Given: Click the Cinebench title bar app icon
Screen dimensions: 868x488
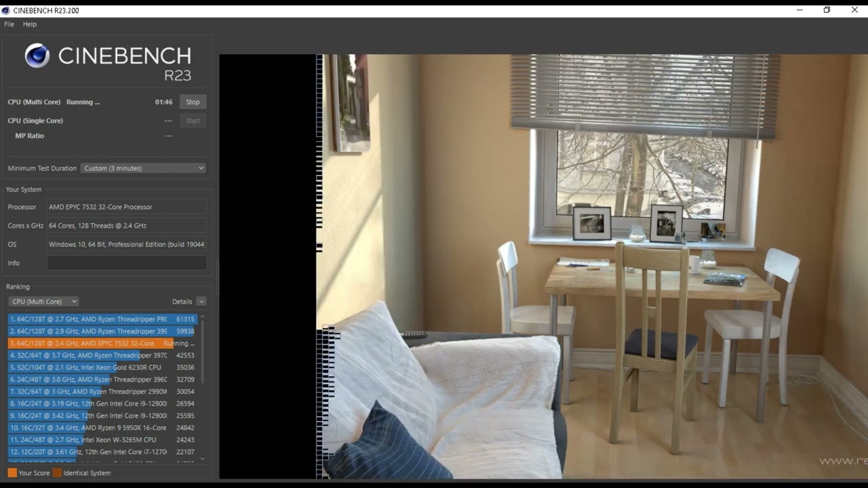Looking at the screenshot, I should click(x=6, y=10).
